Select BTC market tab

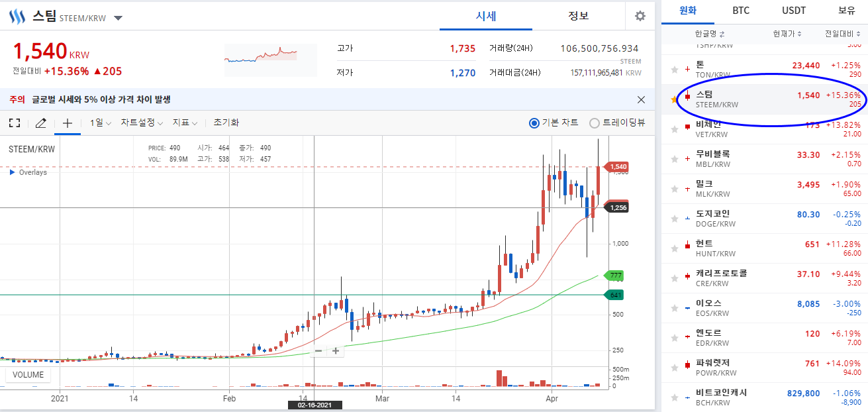point(741,11)
